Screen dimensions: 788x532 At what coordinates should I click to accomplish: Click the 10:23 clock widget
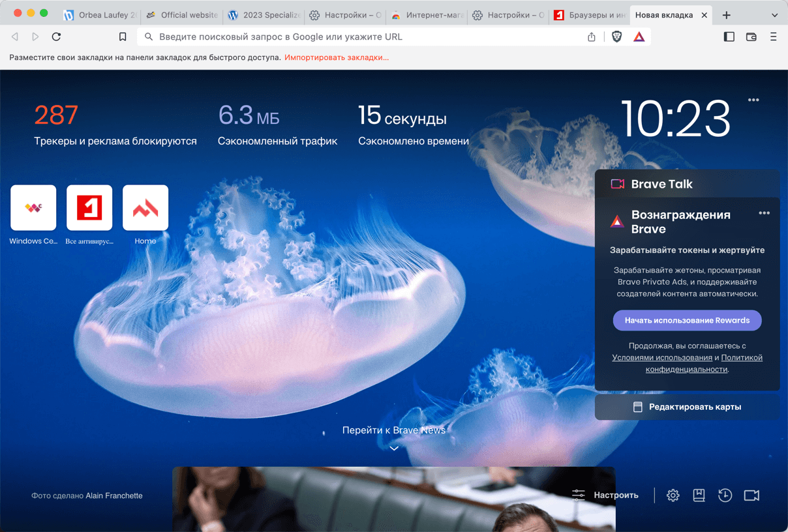(x=676, y=119)
